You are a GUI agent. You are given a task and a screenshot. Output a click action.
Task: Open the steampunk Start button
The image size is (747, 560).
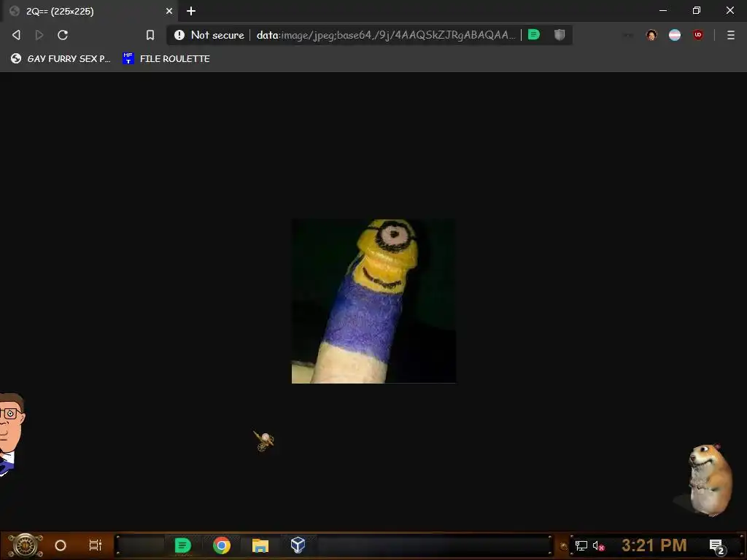coord(26,545)
